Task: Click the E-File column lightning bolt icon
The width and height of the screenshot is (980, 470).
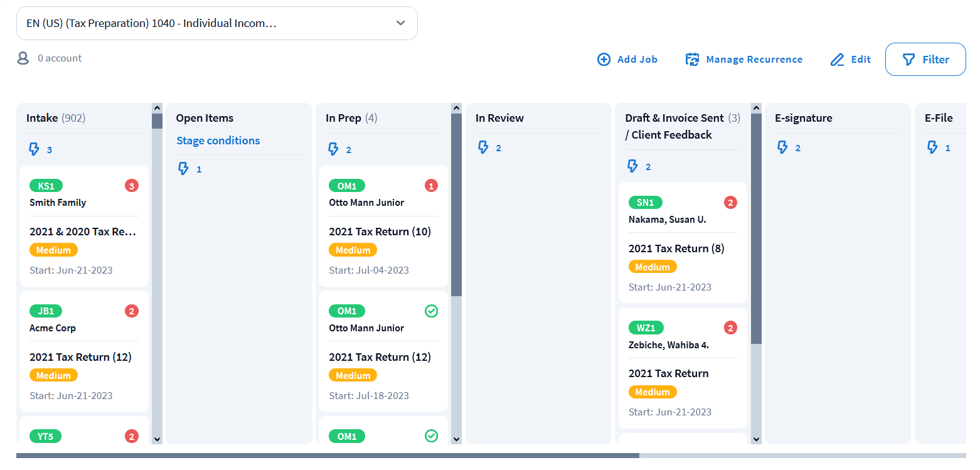Action: [932, 147]
